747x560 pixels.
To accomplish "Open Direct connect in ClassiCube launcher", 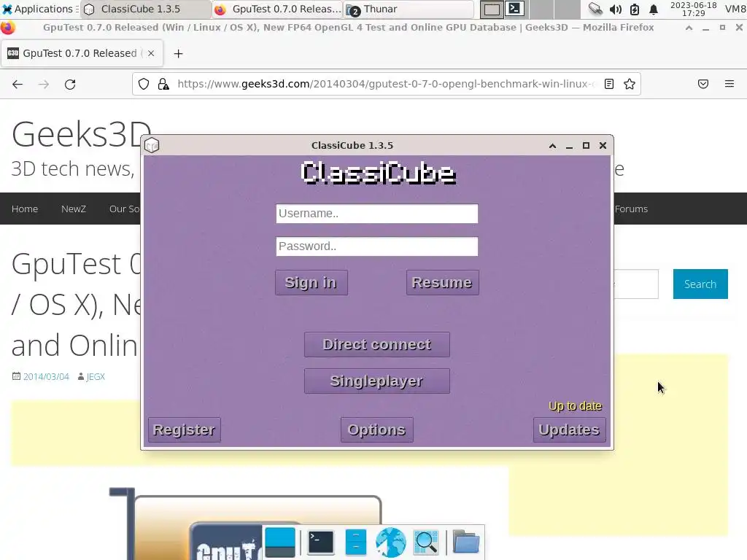I will 377,344.
